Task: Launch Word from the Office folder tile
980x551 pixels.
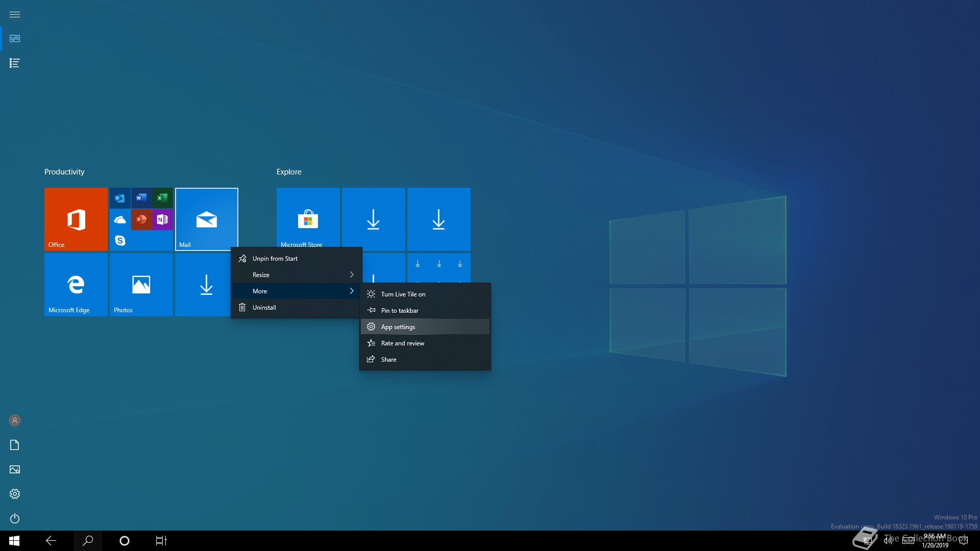Action: point(141,198)
